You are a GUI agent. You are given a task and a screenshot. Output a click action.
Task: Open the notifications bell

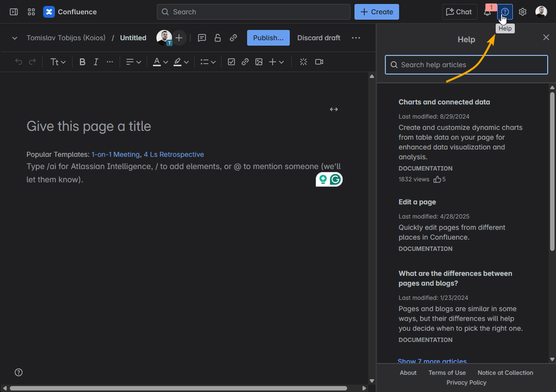tap(488, 12)
